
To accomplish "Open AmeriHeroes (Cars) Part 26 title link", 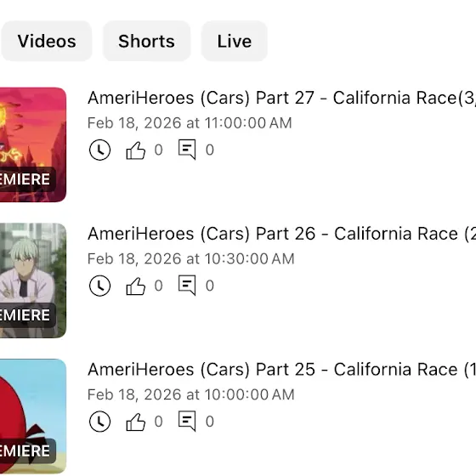I will tap(281, 234).
